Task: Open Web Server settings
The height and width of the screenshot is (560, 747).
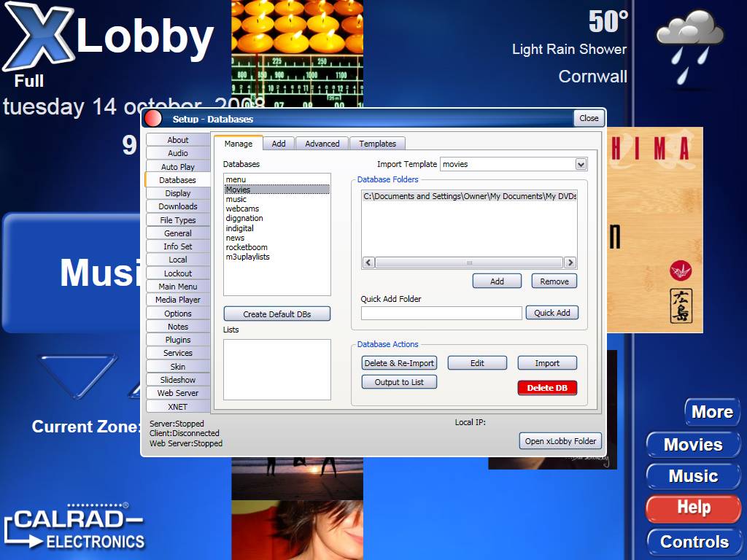Action: [178, 393]
